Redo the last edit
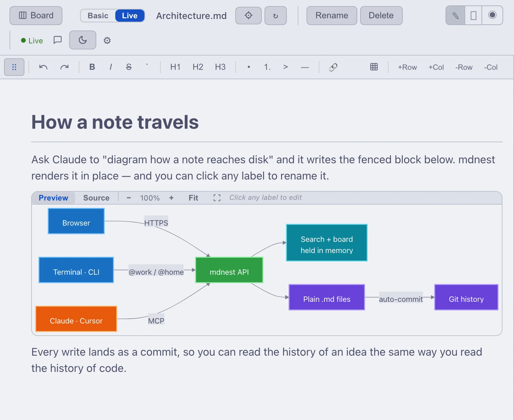 point(64,67)
